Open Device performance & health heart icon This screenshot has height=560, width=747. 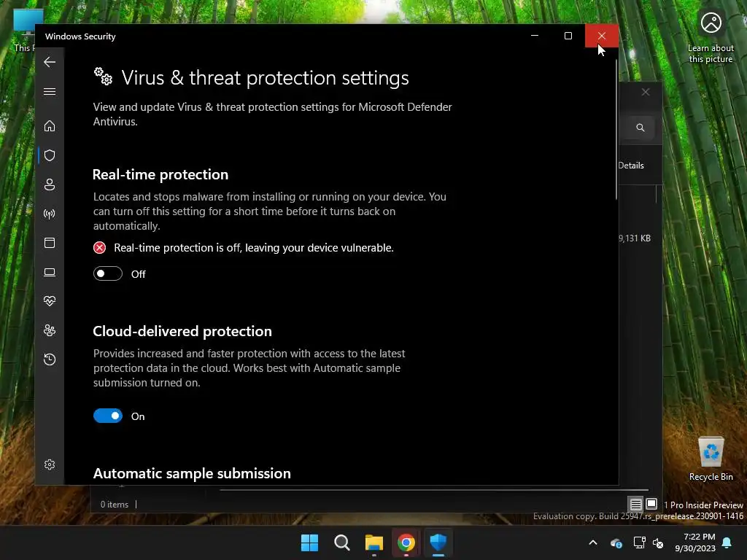(50, 301)
